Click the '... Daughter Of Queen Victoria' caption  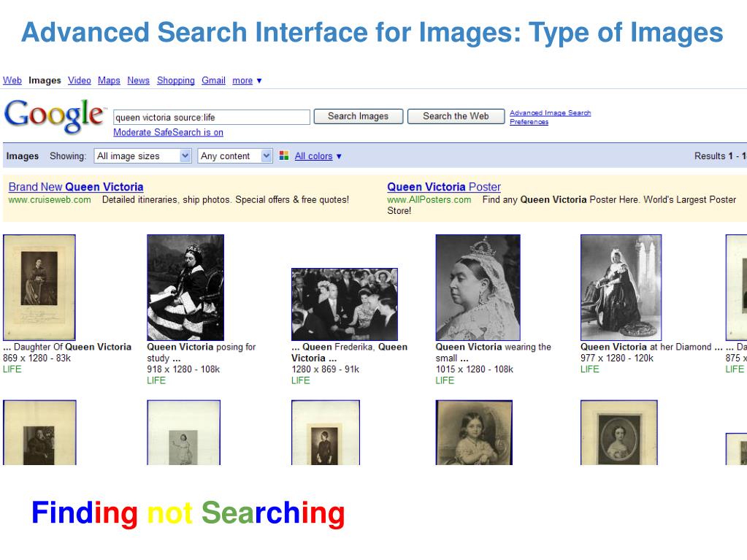[x=67, y=347]
